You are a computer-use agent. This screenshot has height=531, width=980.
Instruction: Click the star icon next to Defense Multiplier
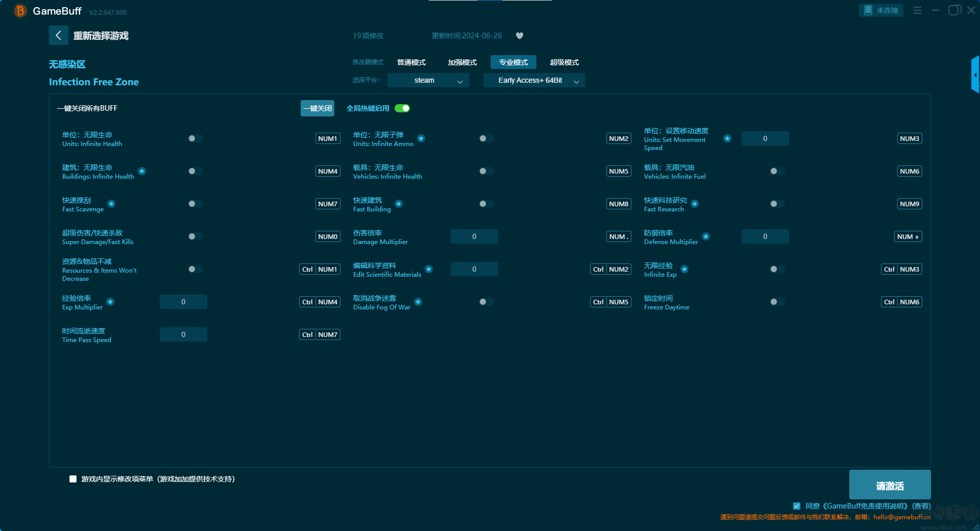[706, 236]
